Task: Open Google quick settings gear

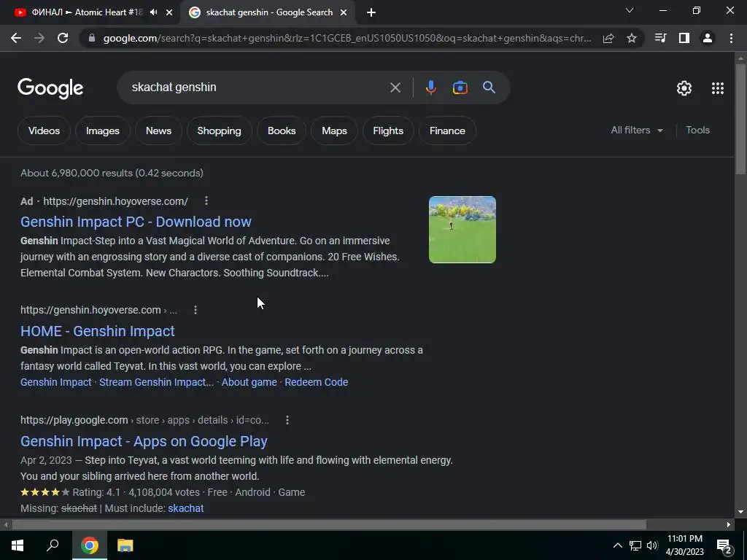Action: point(684,88)
